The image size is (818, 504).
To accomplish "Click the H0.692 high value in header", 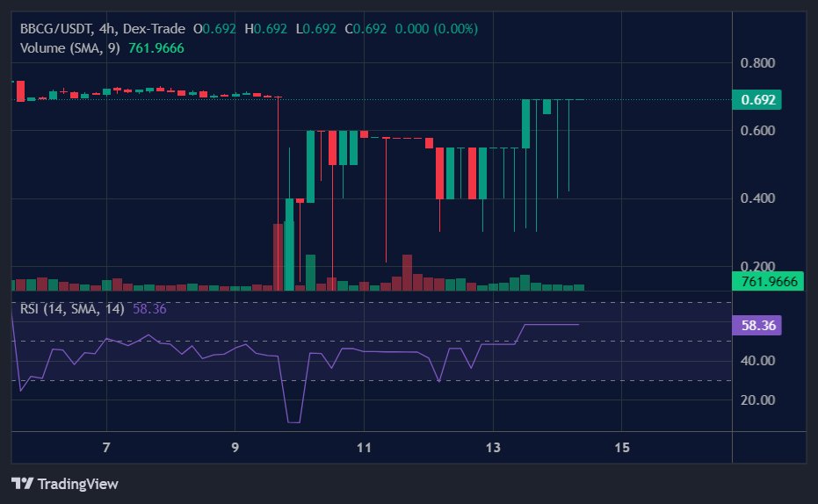I will [266, 29].
